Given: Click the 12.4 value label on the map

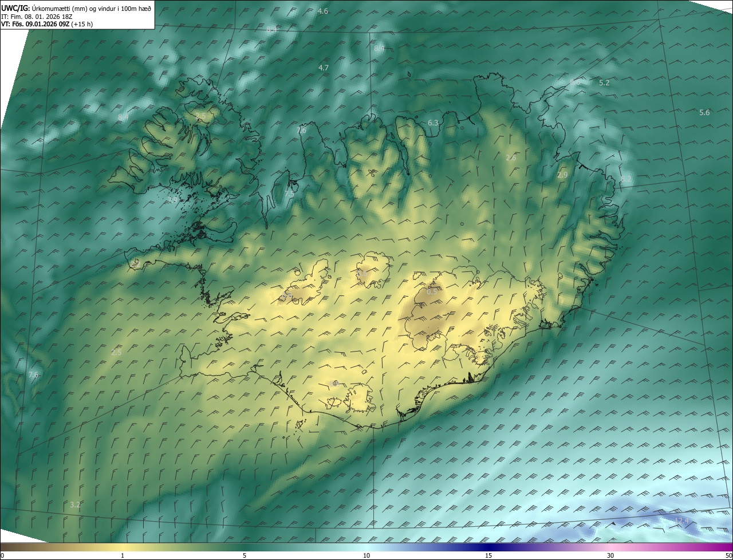Looking at the screenshot, I should [x=681, y=520].
